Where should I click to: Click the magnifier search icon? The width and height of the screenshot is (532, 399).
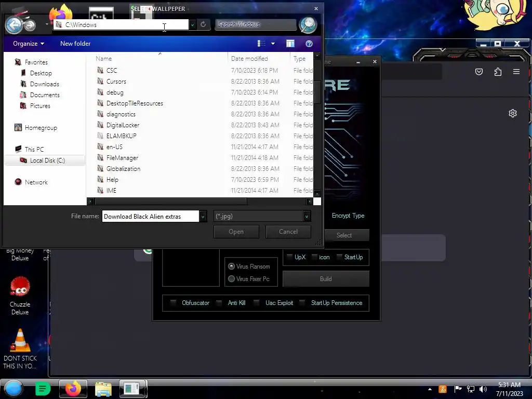click(x=308, y=25)
